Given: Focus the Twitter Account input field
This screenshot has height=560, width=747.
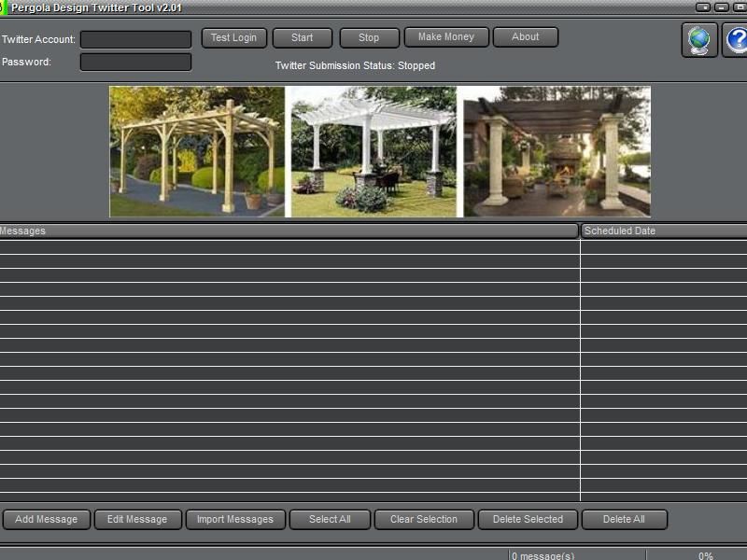Looking at the screenshot, I should click(135, 39).
